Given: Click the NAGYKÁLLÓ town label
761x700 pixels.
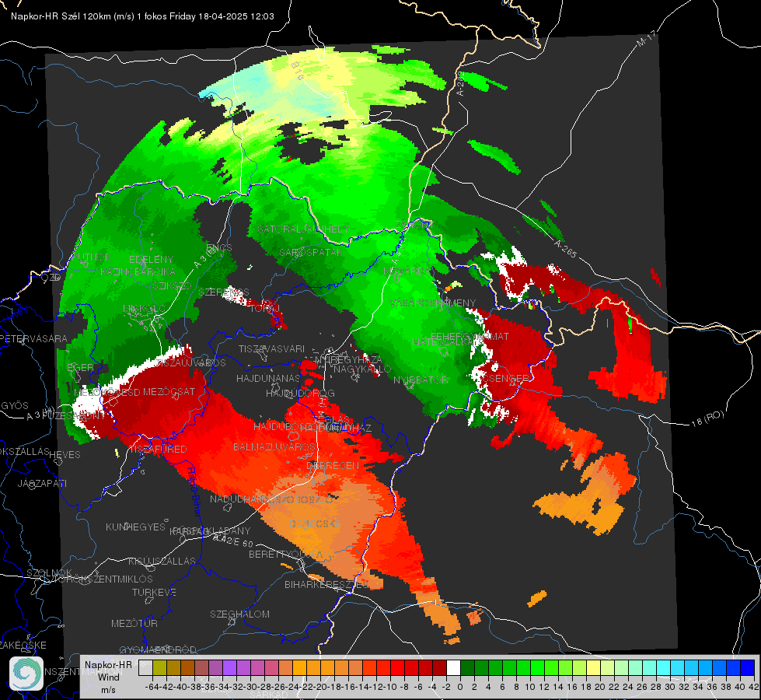Looking at the screenshot, I should (x=362, y=369).
